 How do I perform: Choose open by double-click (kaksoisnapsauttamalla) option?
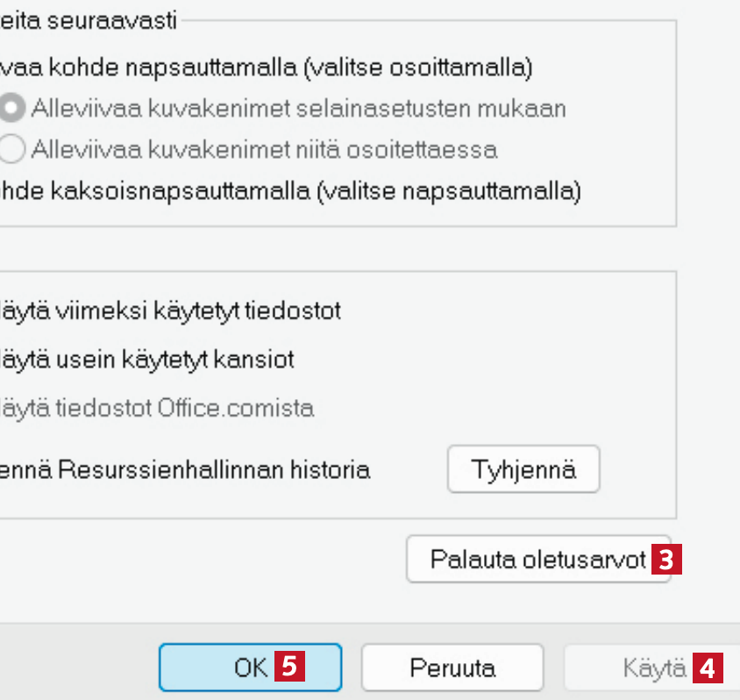[289, 190]
